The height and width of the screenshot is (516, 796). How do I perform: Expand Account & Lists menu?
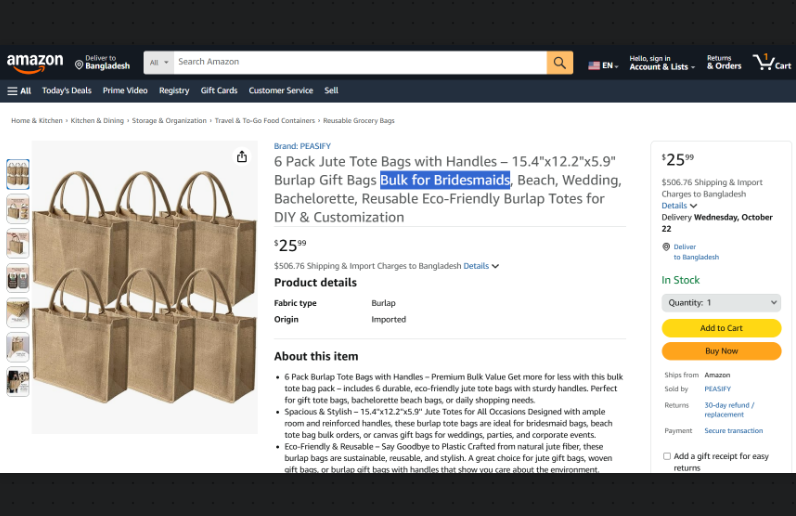click(662, 63)
